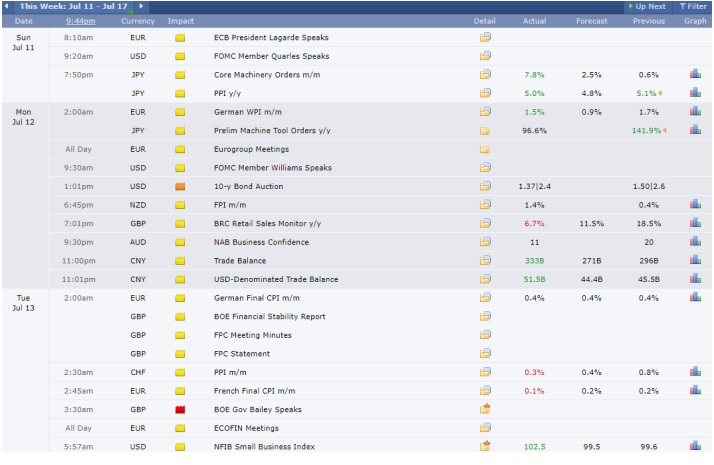Open detail folder for German WPI m/m
The height and width of the screenshot is (465, 714).
coord(485,111)
